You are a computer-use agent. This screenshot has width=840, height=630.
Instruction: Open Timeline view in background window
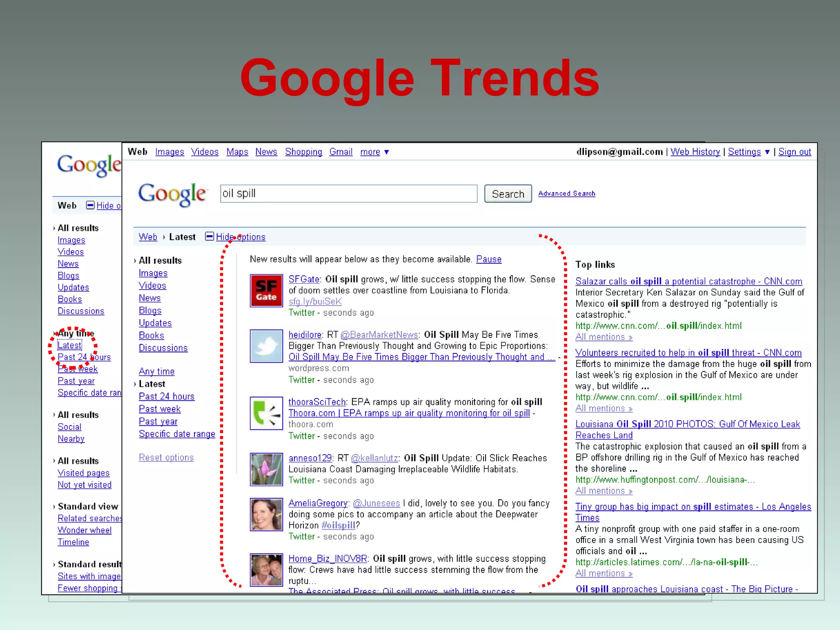click(x=73, y=542)
